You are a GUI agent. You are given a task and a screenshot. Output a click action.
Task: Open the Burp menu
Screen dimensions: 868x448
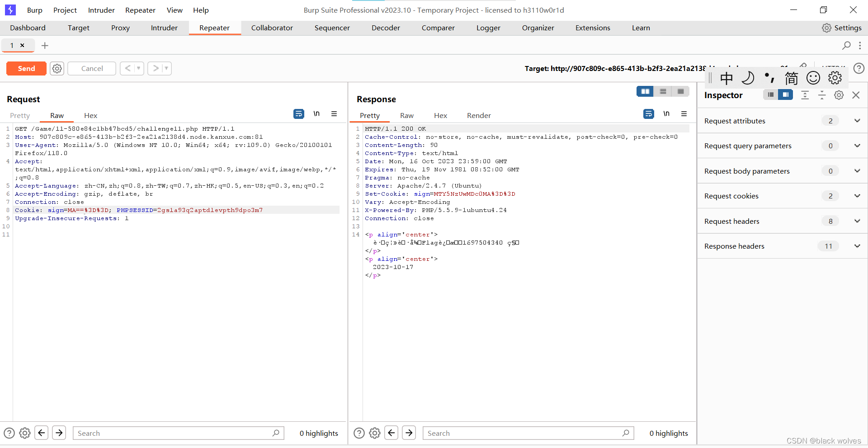pos(34,10)
